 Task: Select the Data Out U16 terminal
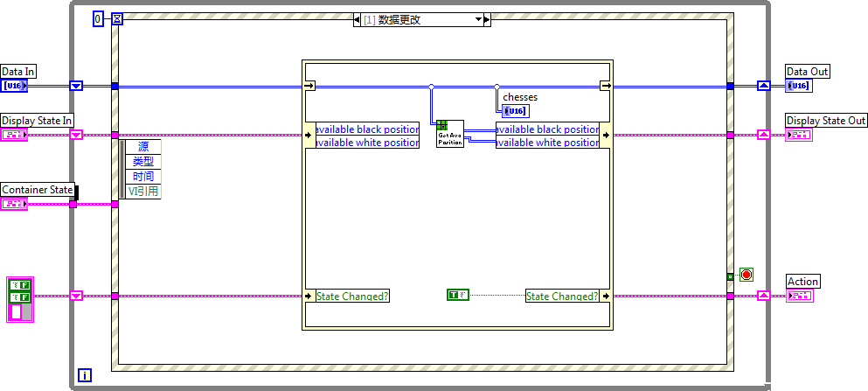coord(798,86)
